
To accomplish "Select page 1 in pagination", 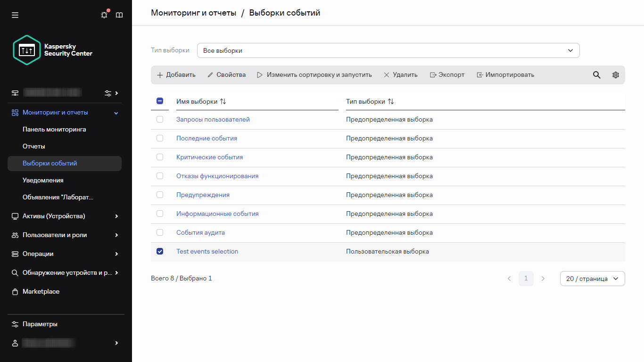I will (x=526, y=278).
